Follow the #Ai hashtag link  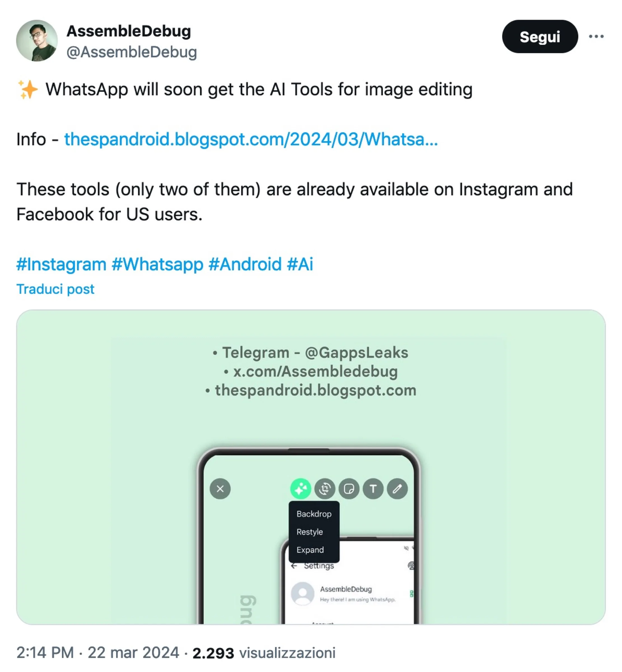(x=300, y=264)
